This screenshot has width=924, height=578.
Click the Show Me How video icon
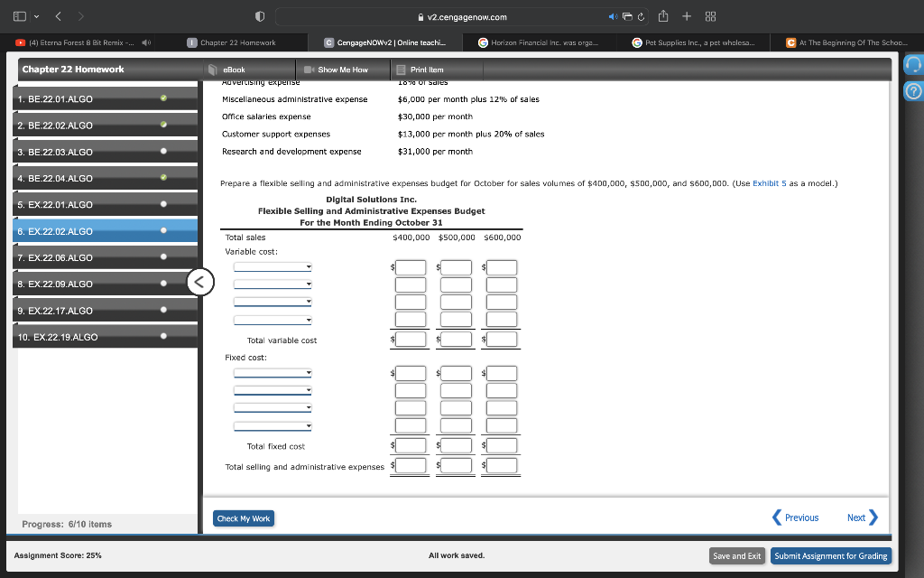pos(309,70)
